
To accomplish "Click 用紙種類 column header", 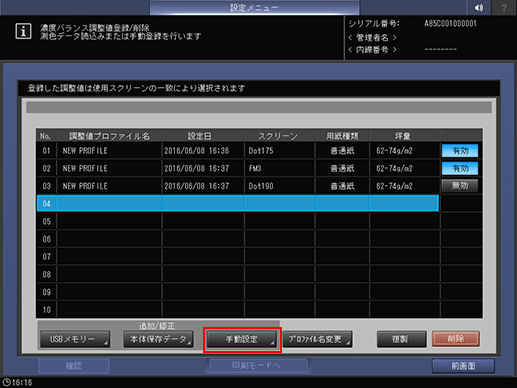I will coord(342,136).
